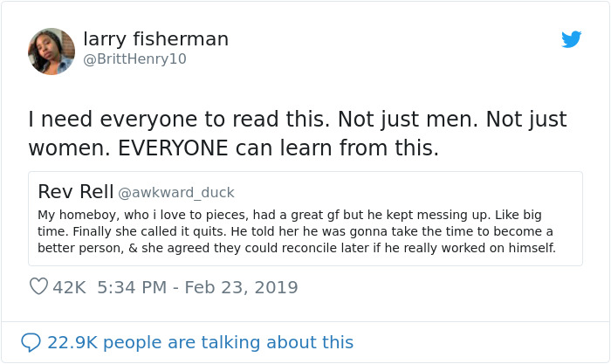611x364 pixels.
Task: Open "22.9K people are talking about this"
Action: (x=200, y=342)
